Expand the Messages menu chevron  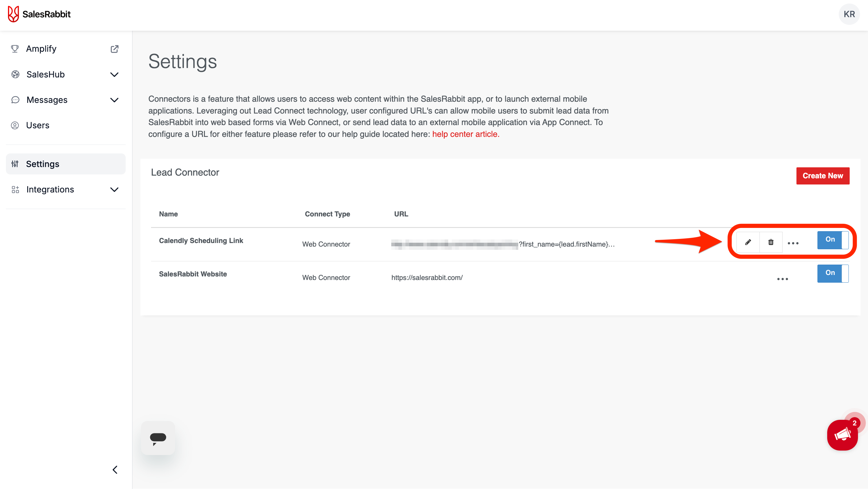(115, 100)
